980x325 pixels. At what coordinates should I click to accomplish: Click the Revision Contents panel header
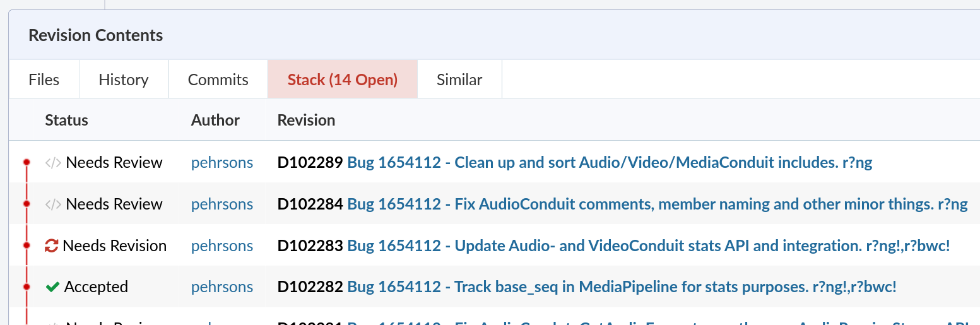(96, 36)
